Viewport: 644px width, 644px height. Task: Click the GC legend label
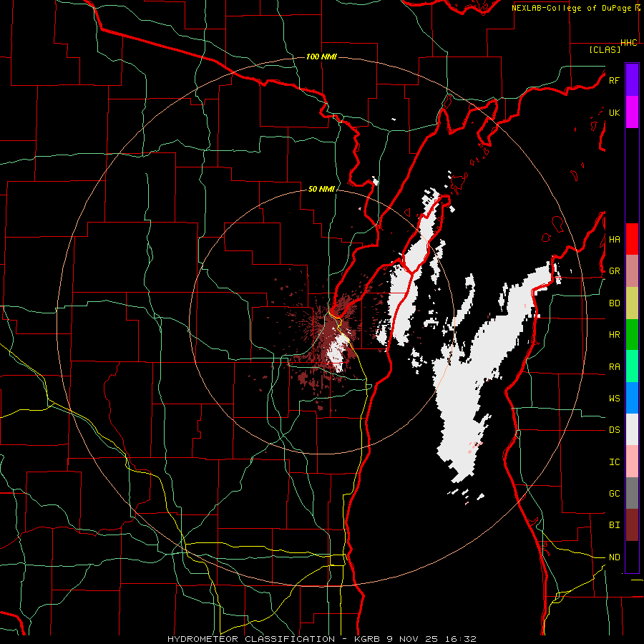click(x=614, y=494)
